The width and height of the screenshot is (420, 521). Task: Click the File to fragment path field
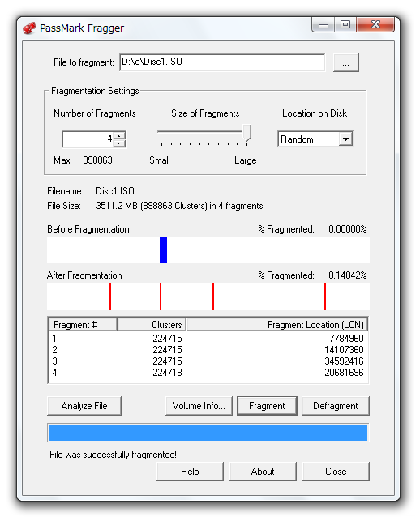click(222, 62)
